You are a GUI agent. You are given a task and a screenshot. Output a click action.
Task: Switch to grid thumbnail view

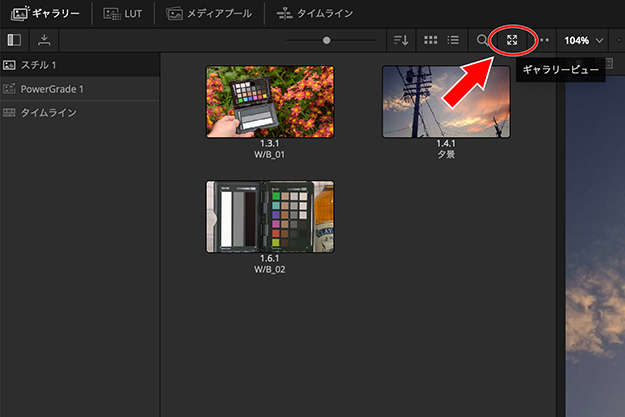pyautogui.click(x=430, y=40)
